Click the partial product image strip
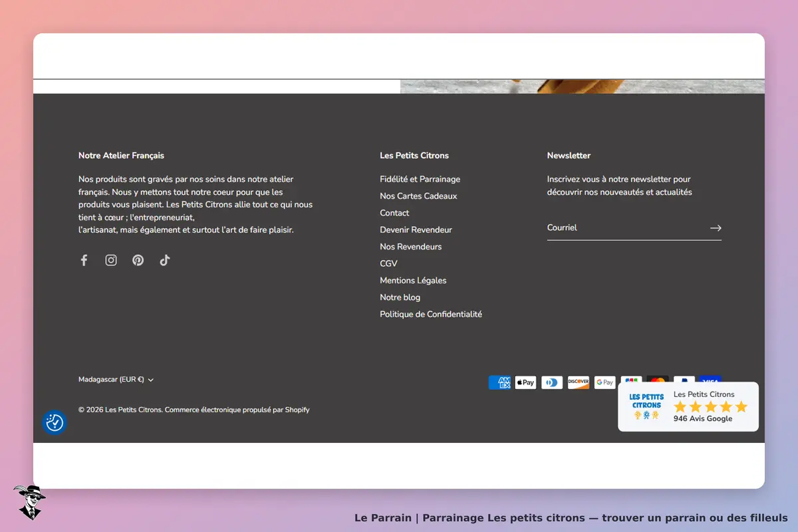Image resolution: width=798 pixels, height=532 pixels. 583,86
